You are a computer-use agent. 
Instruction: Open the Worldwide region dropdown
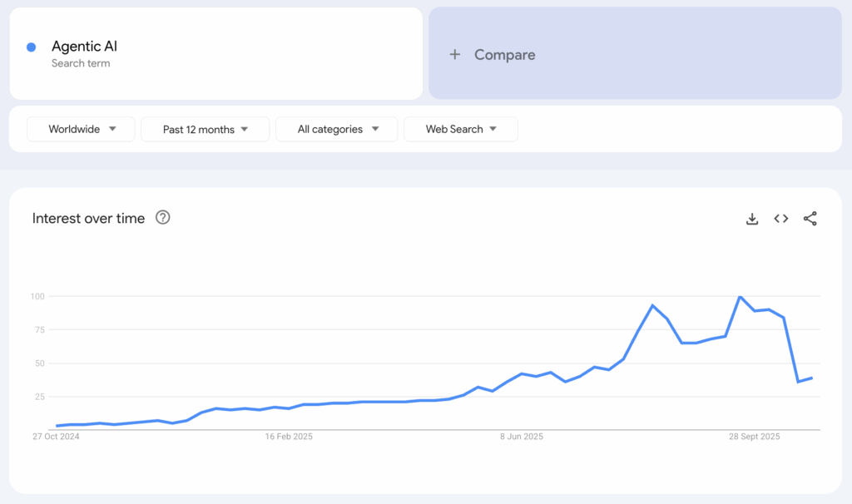pyautogui.click(x=81, y=129)
